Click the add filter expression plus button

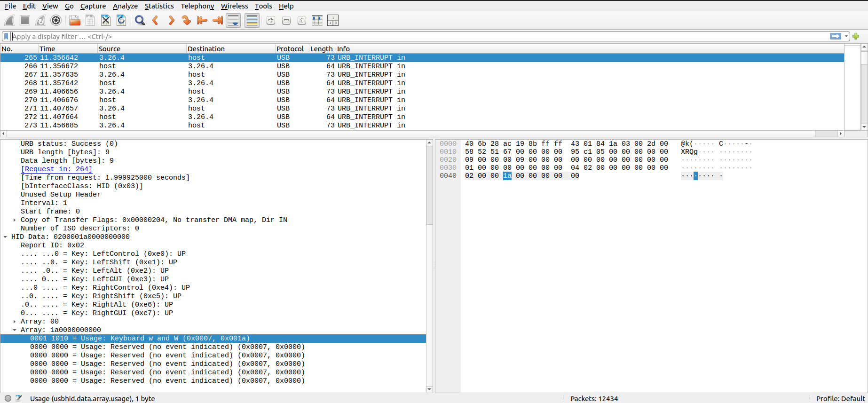(856, 37)
